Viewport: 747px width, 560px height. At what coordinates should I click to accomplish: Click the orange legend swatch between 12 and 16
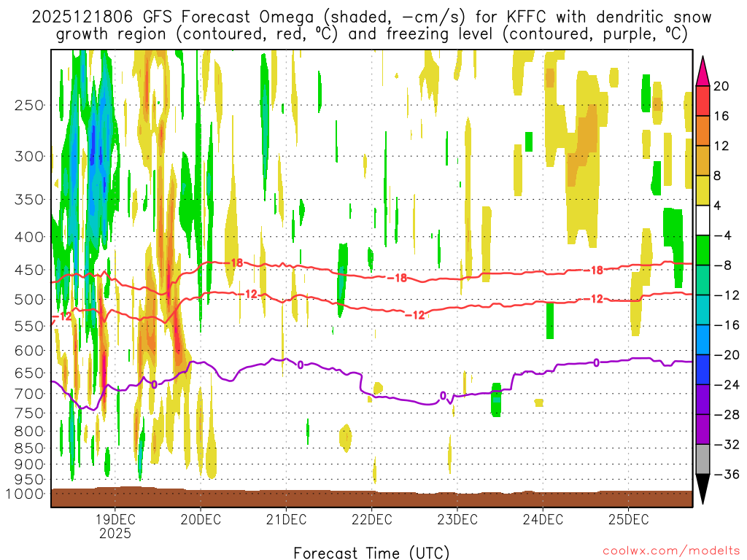(703, 131)
